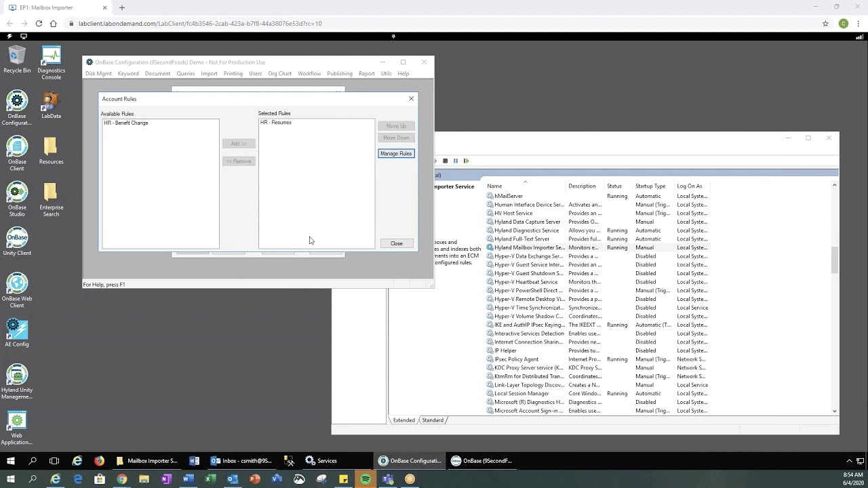Open Firefox from the lab taskbar
Viewport: 868px width, 488px height.
click(x=99, y=461)
